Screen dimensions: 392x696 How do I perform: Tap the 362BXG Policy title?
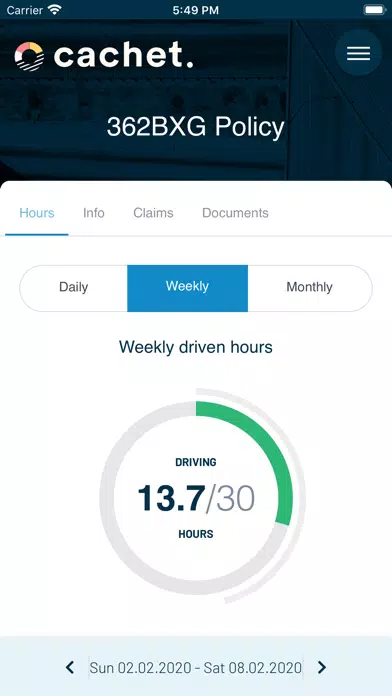point(195,127)
